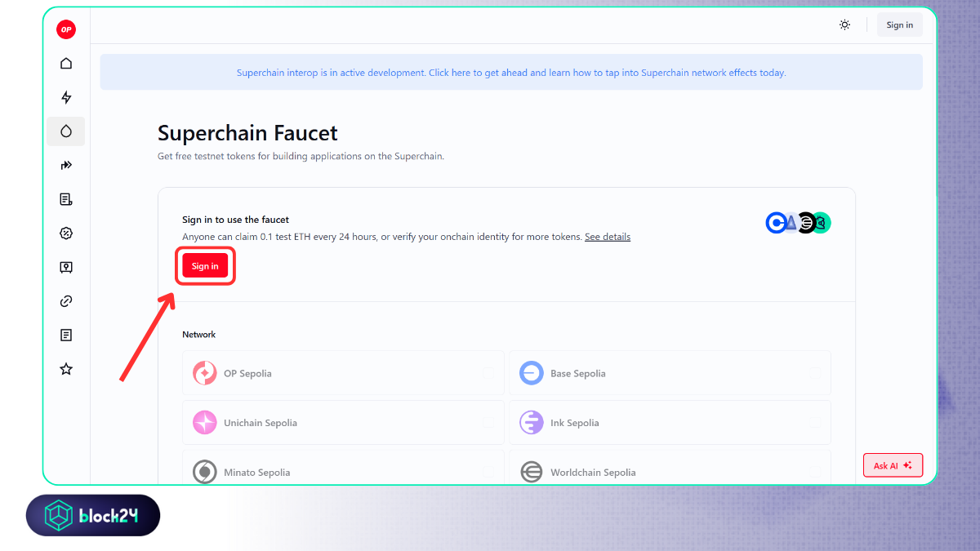Click the Minato Sepolia logo icon
This screenshot has width=980, height=551.
click(204, 473)
